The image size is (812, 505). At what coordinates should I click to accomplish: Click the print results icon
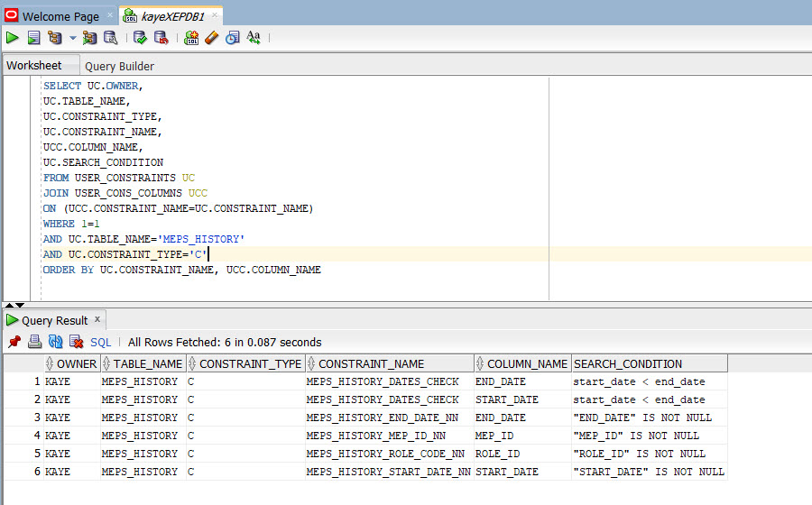pyautogui.click(x=34, y=342)
